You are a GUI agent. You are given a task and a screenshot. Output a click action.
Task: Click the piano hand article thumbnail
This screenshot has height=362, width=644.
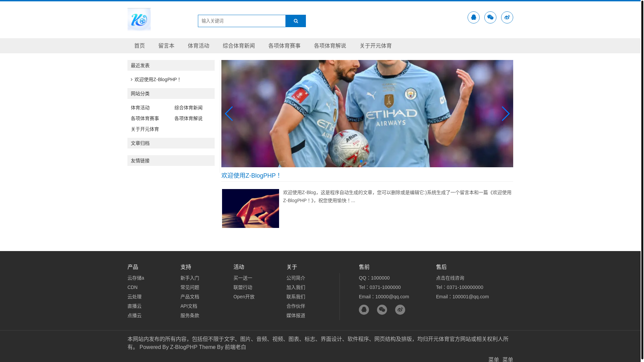click(251, 208)
